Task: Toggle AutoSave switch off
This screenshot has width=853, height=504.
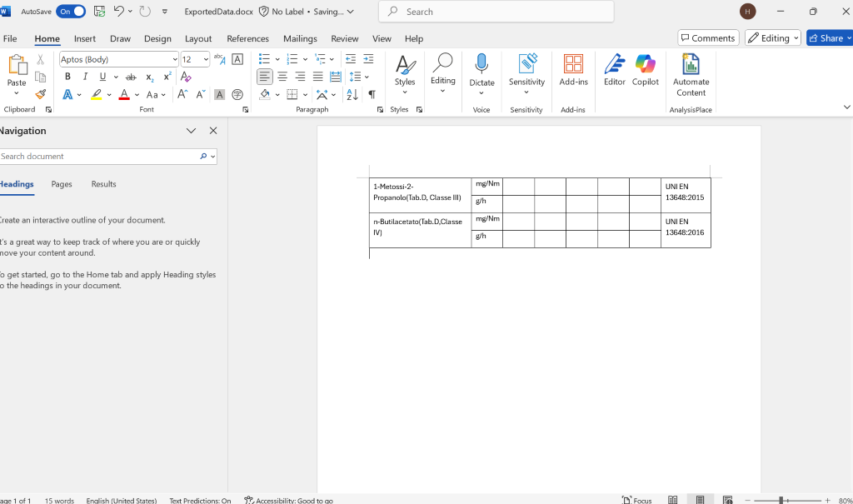Action: (x=71, y=12)
